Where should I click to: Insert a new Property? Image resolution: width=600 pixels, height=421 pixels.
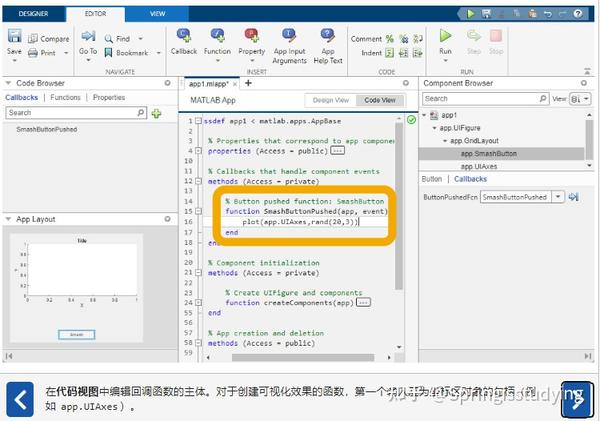pos(251,42)
